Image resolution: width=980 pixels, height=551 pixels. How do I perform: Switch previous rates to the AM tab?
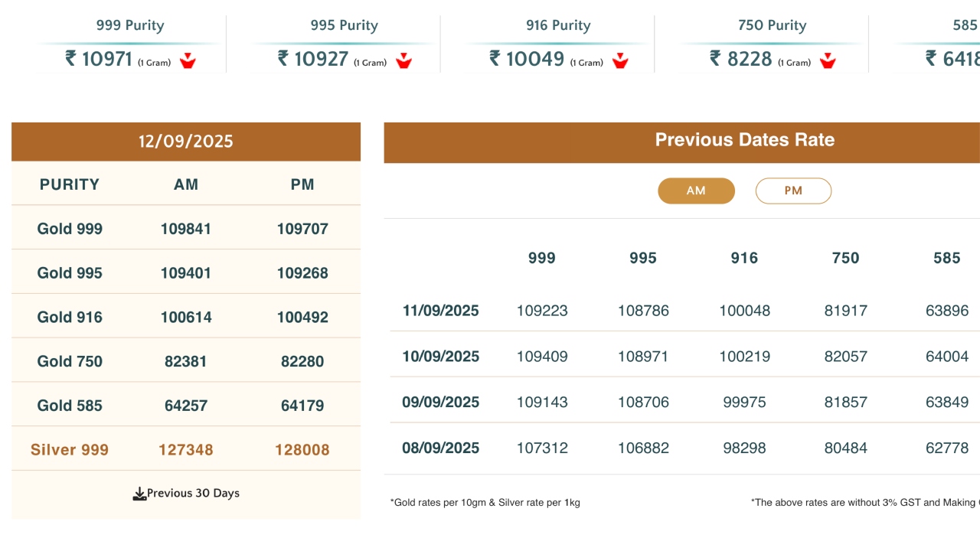coord(696,191)
